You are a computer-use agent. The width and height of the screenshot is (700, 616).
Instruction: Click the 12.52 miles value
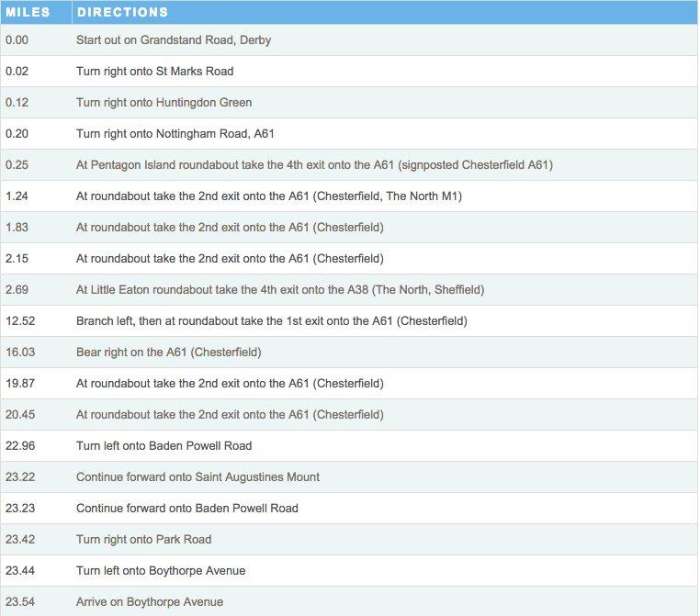tap(20, 321)
